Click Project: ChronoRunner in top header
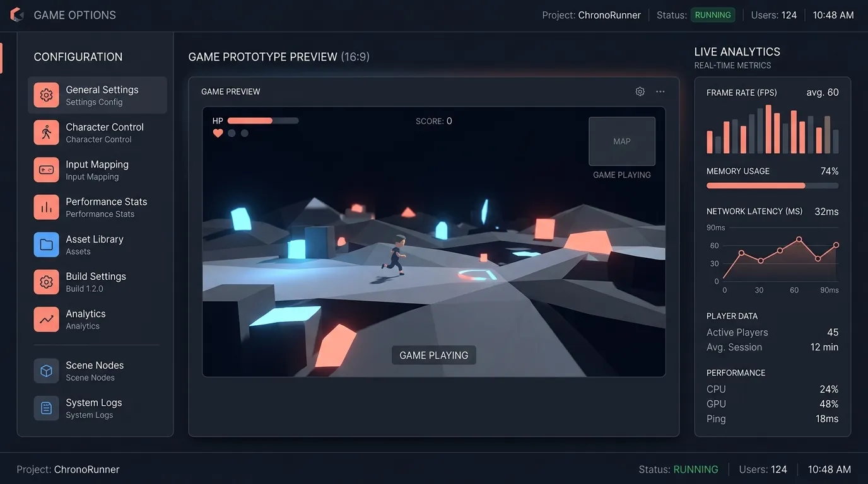This screenshot has height=484, width=868. coord(592,15)
